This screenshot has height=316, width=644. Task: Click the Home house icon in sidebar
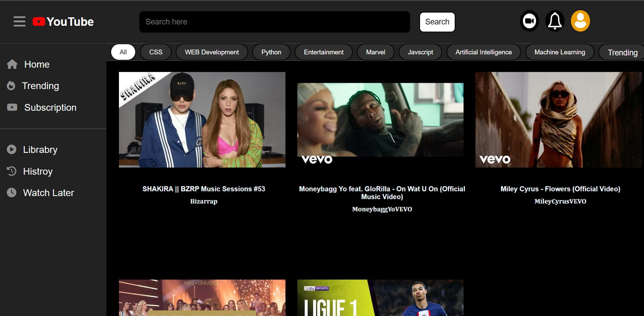(12, 64)
